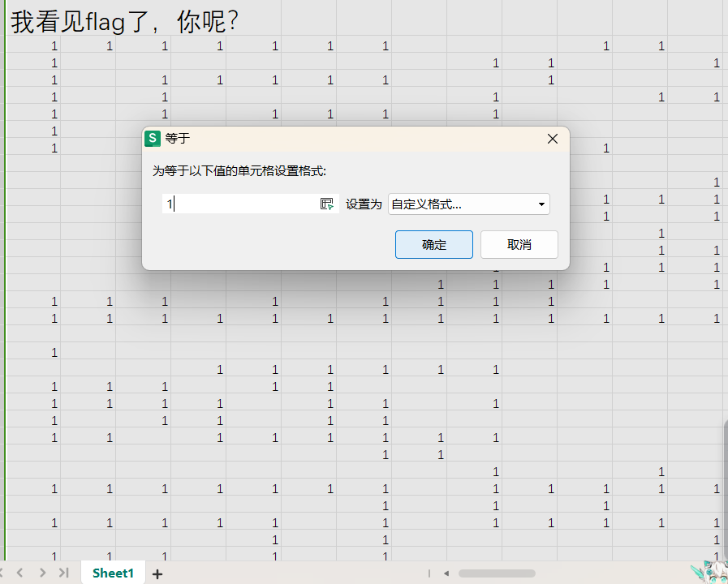
Task: Switch to the Sheet1 tab
Action: [113, 573]
